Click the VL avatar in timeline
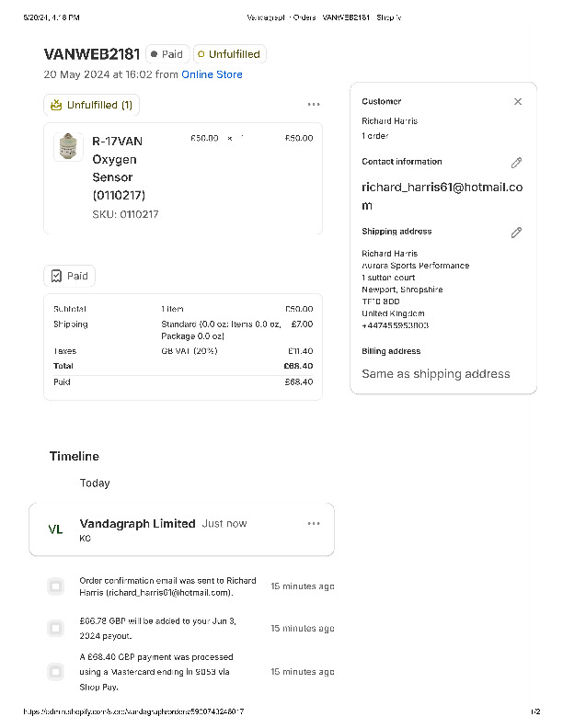Image resolution: width=563 pixels, height=728 pixels. pos(55,529)
